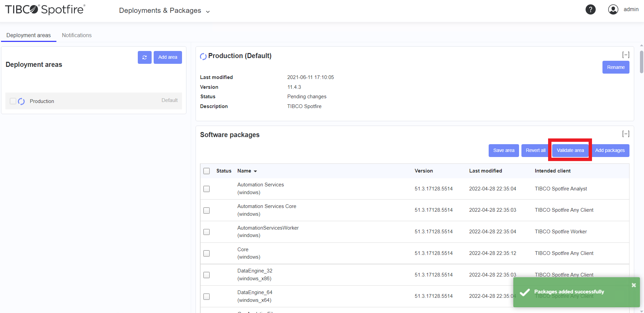Click the admin username label
The width and height of the screenshot is (644, 313).
pos(631,9)
